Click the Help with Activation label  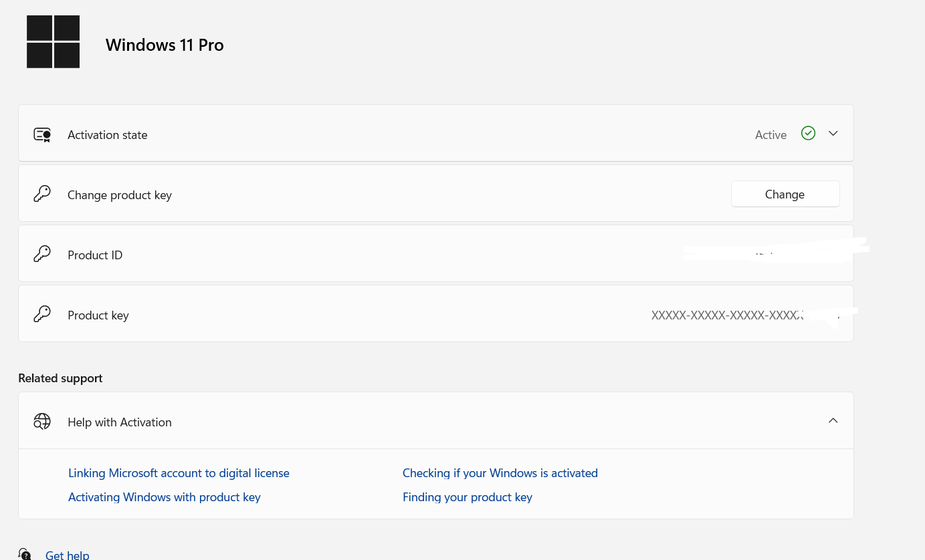coord(120,422)
